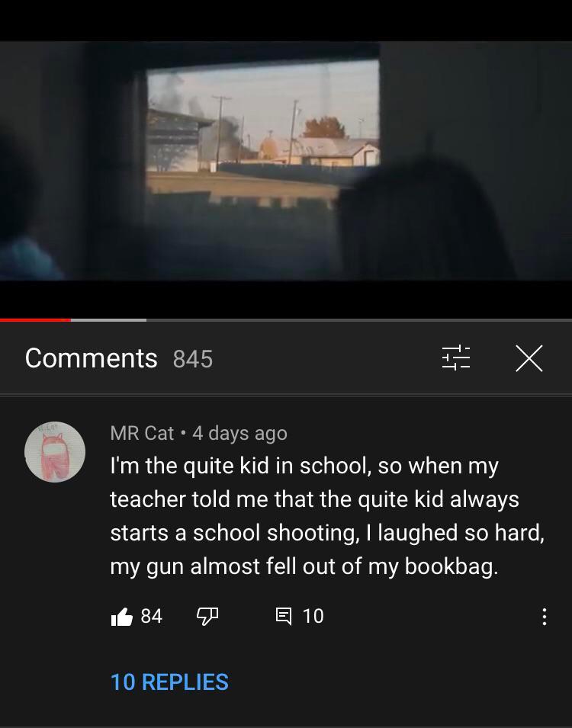
Task: Tap the reply speech bubble icon
Action: click(284, 616)
